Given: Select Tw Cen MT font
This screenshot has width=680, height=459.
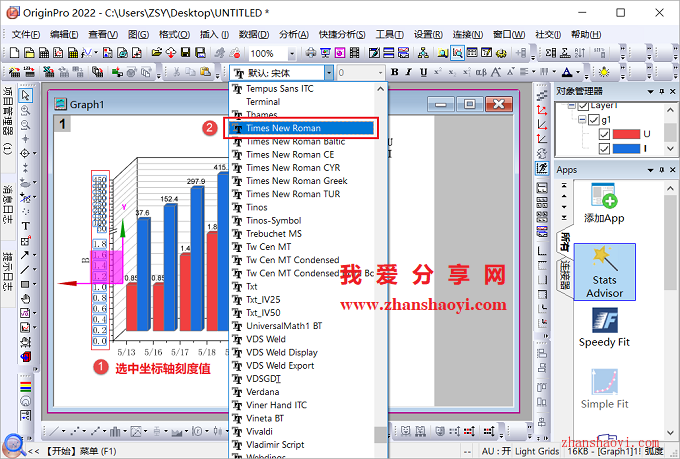Looking at the screenshot, I should tap(268, 247).
